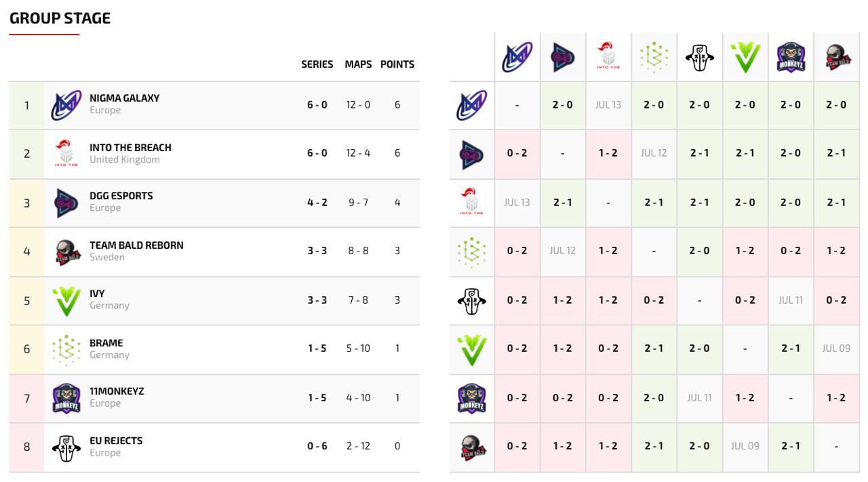Click the IVY green logo in standings

click(66, 300)
